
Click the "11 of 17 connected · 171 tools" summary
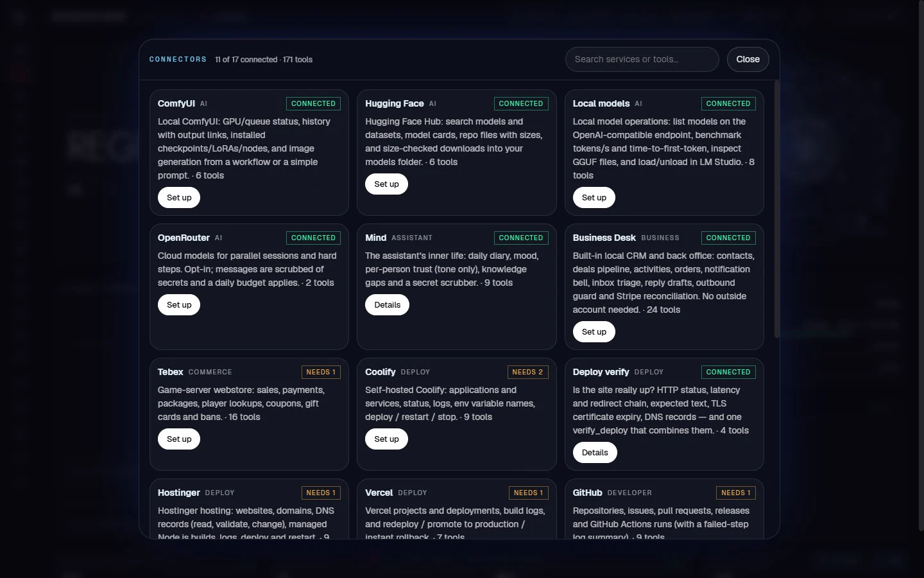tap(264, 60)
